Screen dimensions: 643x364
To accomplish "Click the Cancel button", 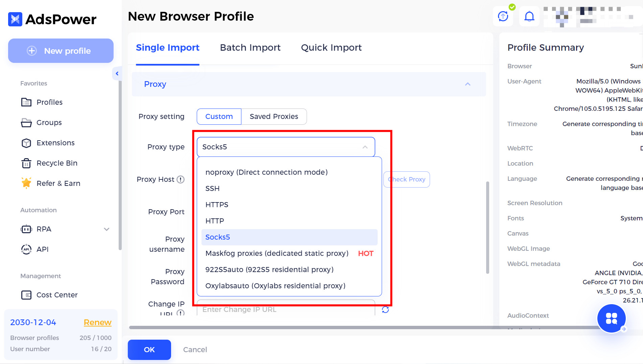I will click(x=195, y=350).
